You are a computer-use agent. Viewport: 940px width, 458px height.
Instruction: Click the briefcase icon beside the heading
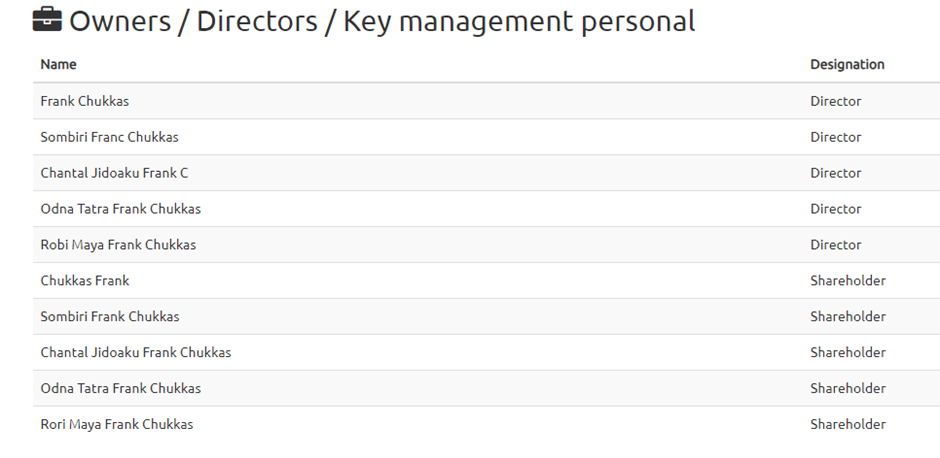click(47, 19)
